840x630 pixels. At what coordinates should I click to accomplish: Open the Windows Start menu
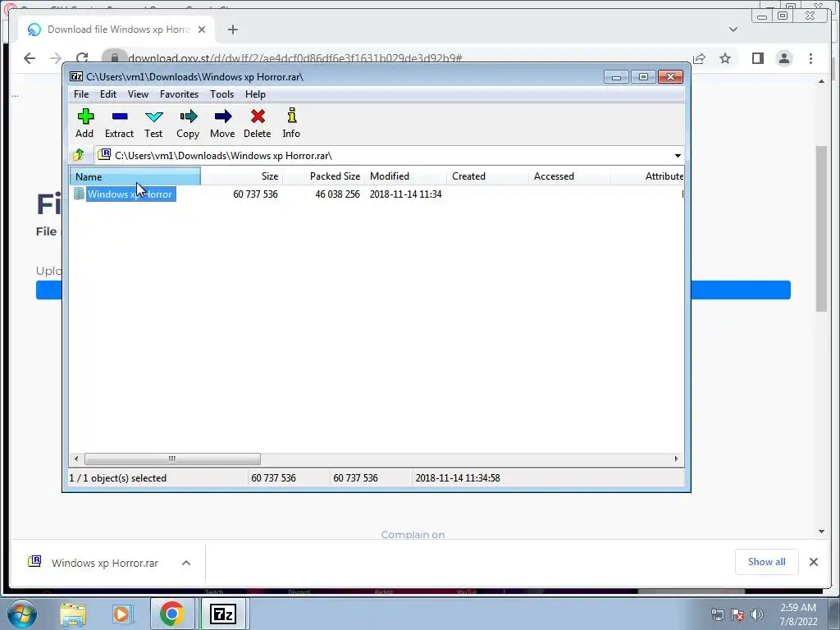tap(22, 614)
